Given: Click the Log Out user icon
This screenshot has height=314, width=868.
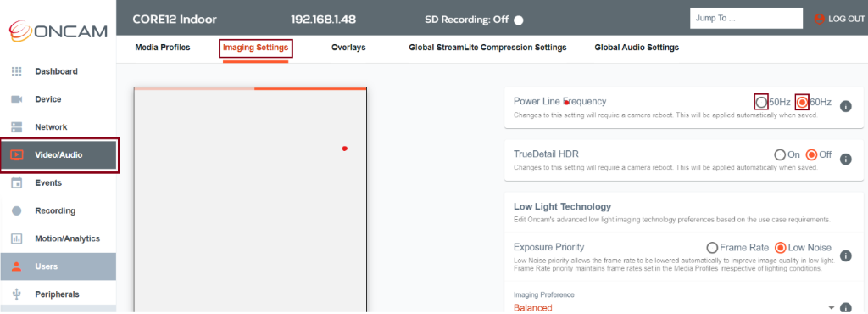Looking at the screenshot, I should [820, 19].
